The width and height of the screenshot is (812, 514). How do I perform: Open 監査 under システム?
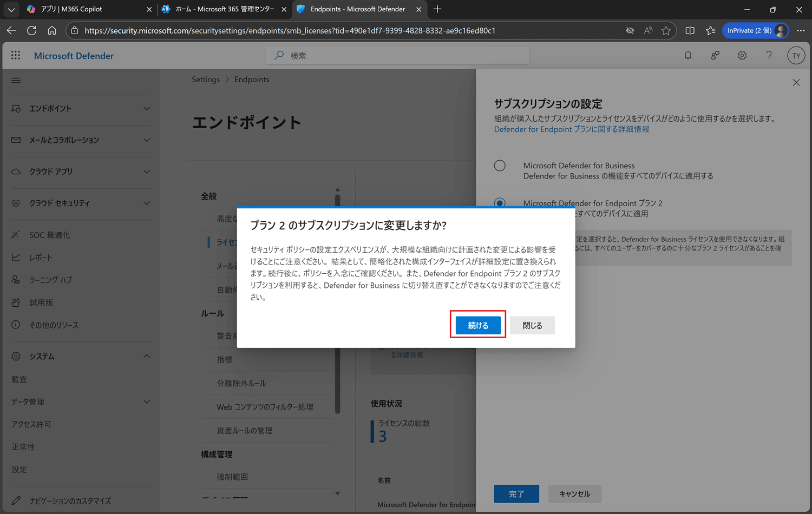[19, 380]
